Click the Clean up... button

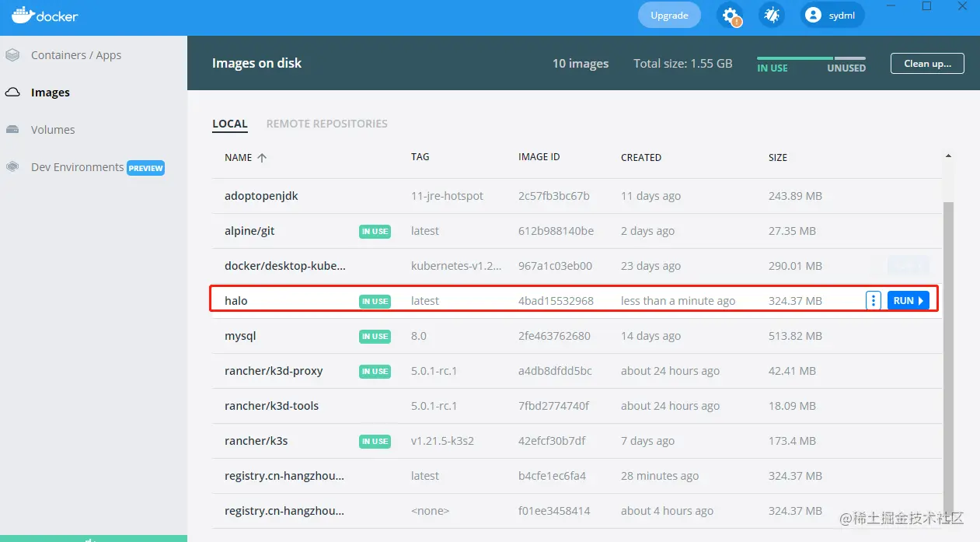point(927,64)
